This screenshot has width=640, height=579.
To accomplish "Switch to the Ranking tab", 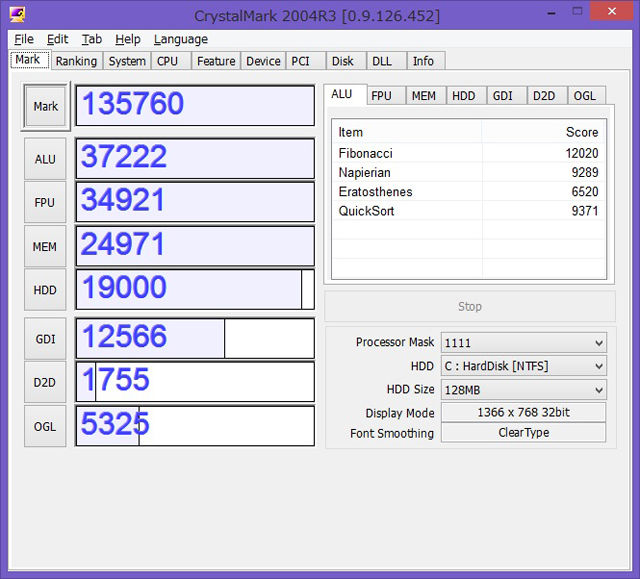I will (76, 61).
